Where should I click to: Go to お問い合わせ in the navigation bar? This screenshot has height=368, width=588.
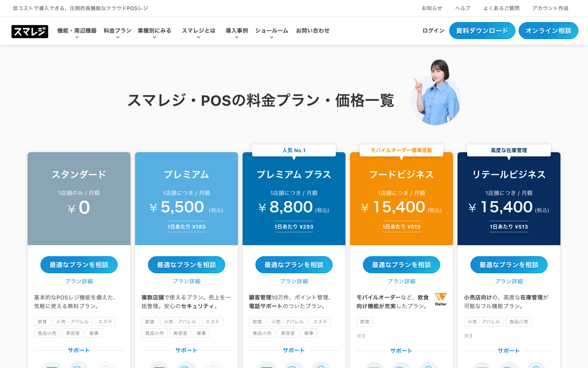pyautogui.click(x=313, y=31)
